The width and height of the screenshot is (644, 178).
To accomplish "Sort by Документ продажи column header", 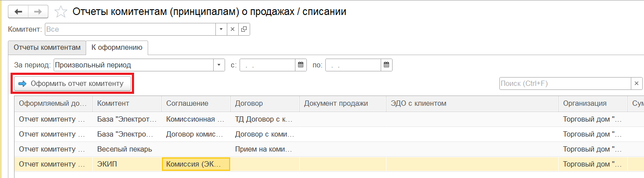I will tap(343, 103).
